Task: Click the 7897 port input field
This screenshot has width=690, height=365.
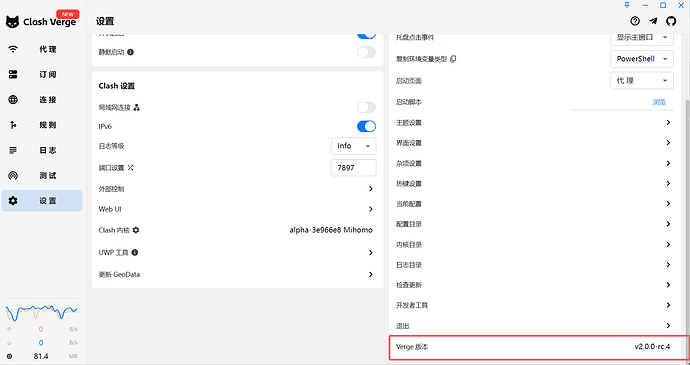Action: [353, 168]
